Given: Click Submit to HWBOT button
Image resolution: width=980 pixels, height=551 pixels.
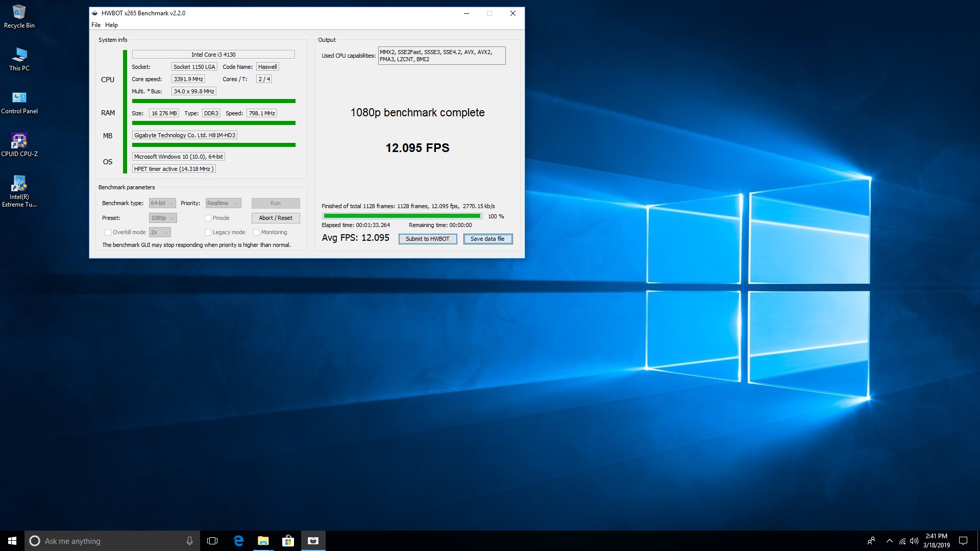Looking at the screenshot, I should [x=428, y=239].
